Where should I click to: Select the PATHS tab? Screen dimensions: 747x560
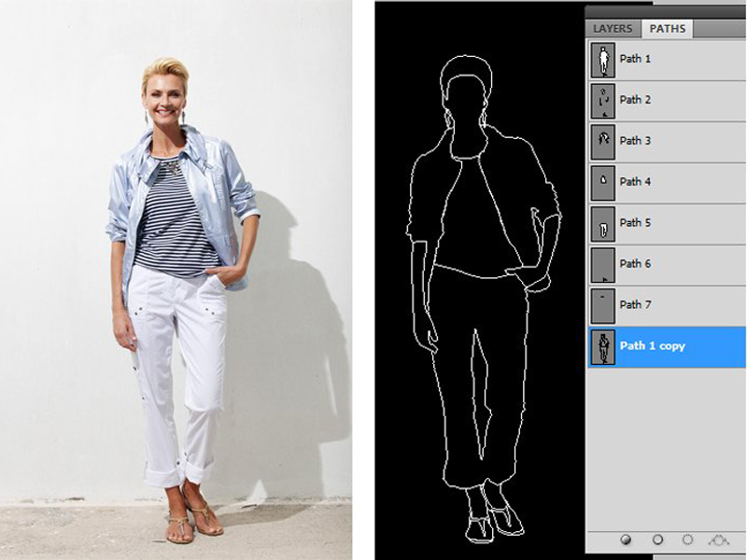(668, 29)
